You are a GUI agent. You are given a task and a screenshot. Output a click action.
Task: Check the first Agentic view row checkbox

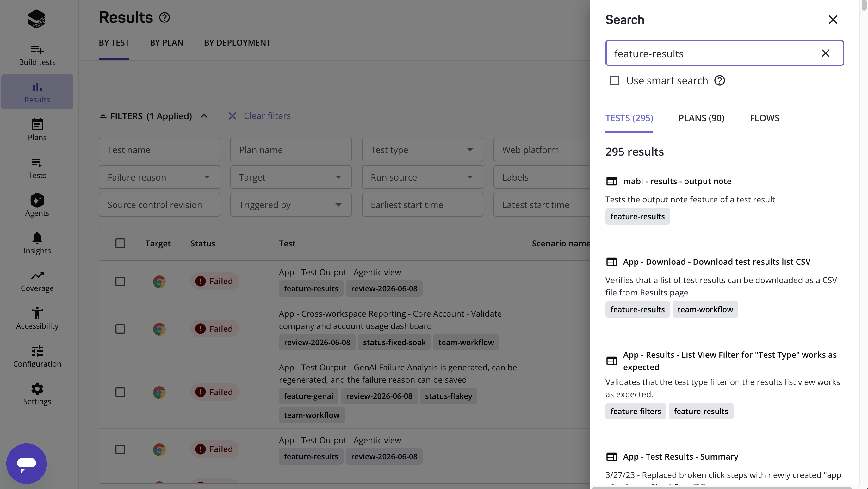[x=120, y=282]
